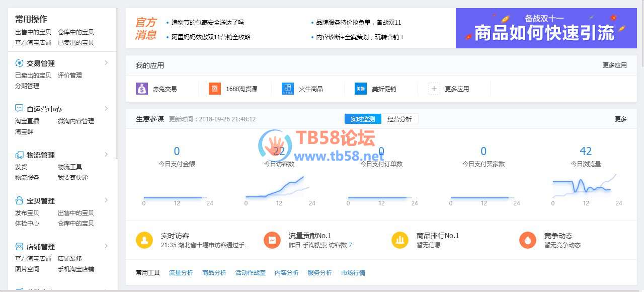Open 淘宝群 link in sidebar

pyautogui.click(x=24, y=131)
